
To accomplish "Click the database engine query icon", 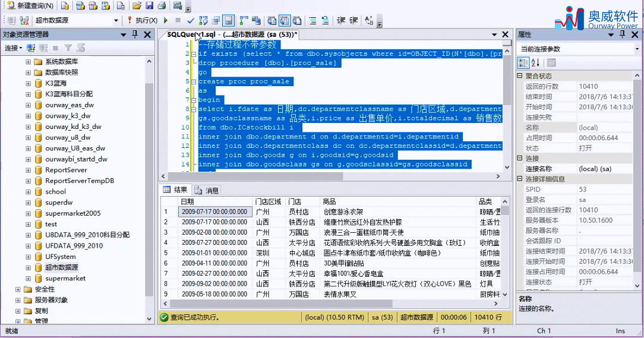I will click(x=65, y=6).
